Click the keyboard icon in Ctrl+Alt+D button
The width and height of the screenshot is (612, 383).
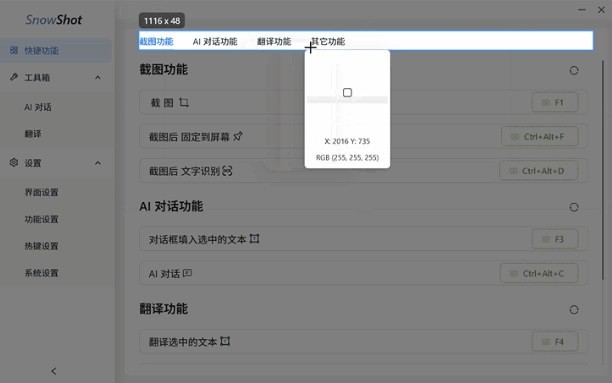point(513,171)
